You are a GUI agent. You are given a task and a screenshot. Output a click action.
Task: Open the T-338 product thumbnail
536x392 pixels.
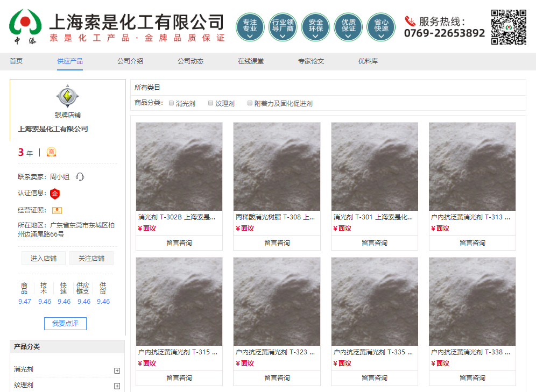(472, 302)
